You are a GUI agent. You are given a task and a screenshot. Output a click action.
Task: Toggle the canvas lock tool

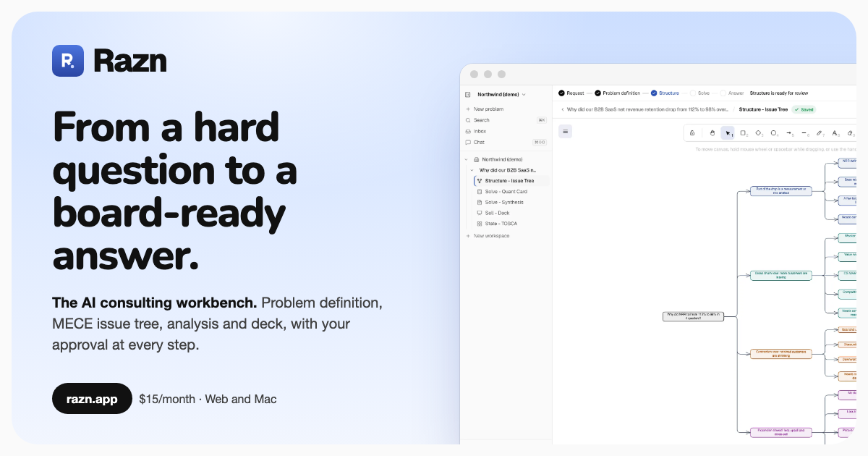692,132
